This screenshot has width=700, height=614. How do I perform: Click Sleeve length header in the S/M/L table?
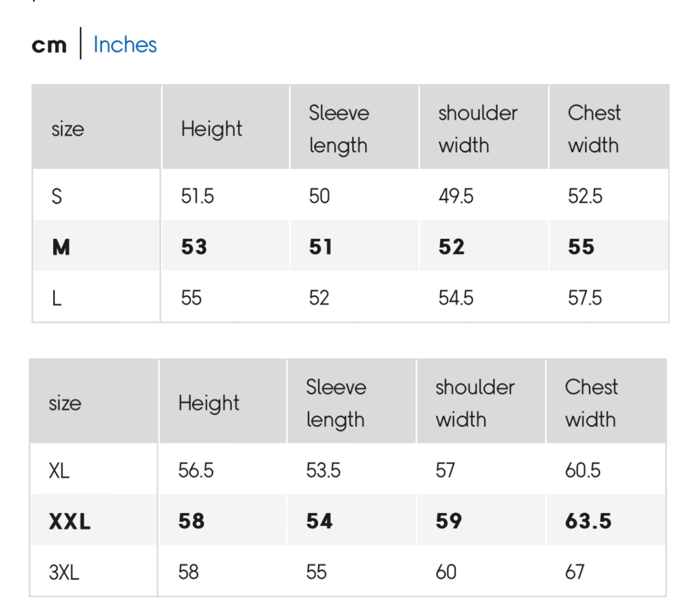[339, 129]
